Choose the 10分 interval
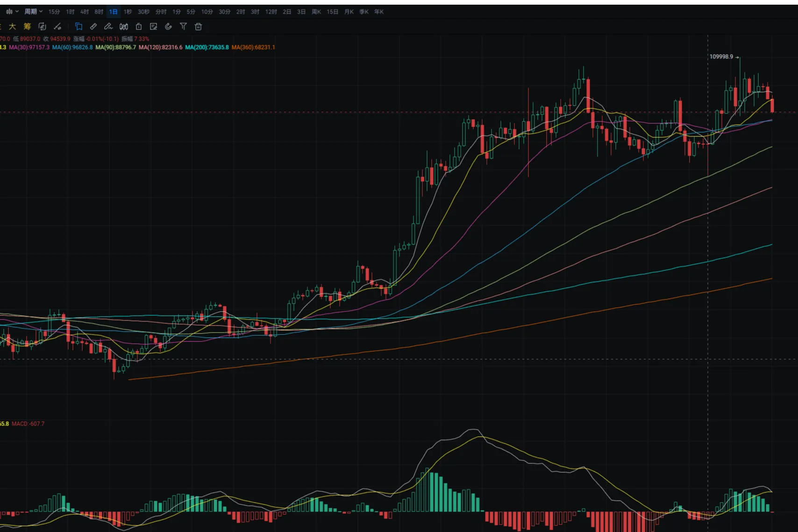The width and height of the screenshot is (798, 532). pos(207,12)
